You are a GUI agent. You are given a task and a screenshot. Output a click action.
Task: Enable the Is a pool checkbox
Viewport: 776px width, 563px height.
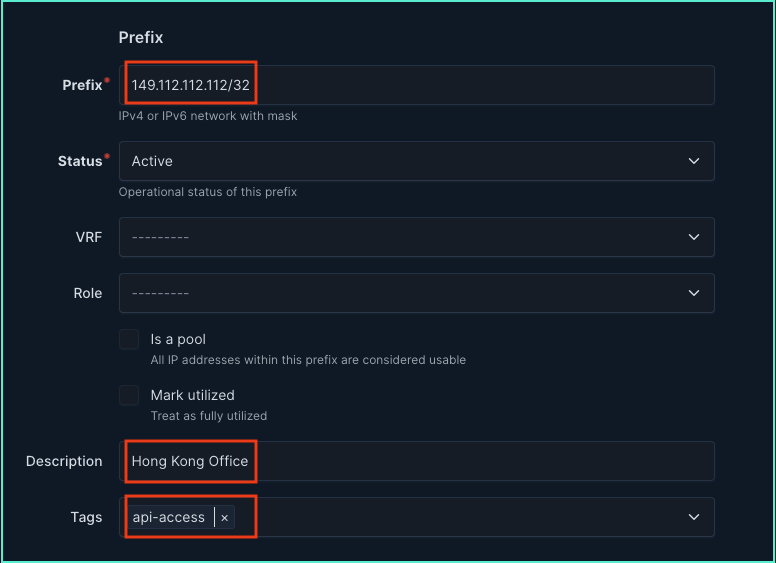coord(129,340)
